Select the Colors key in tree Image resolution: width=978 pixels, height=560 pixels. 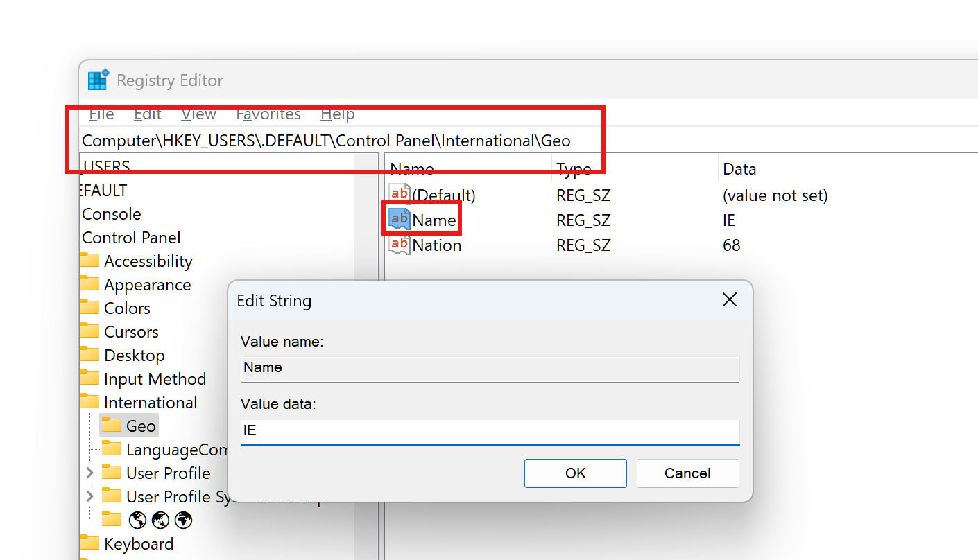pyautogui.click(x=127, y=308)
